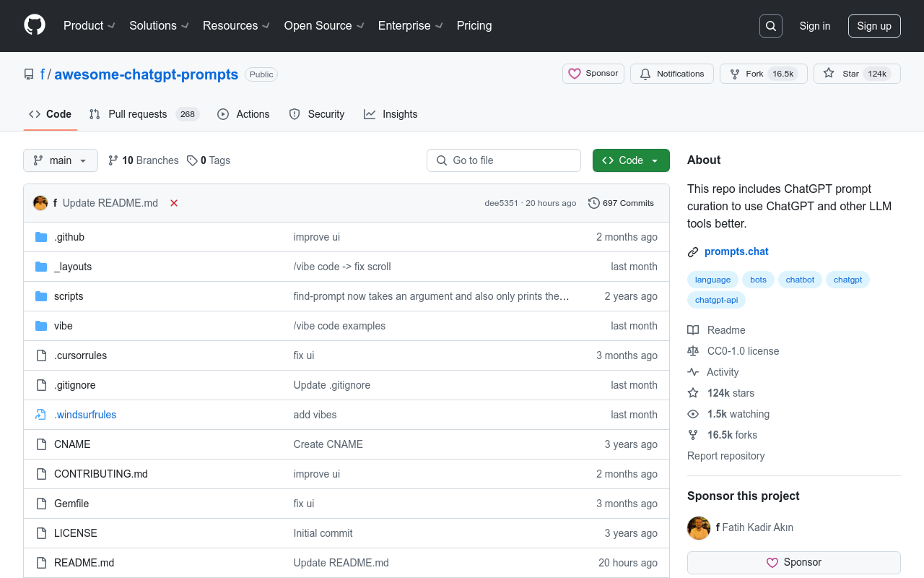The width and height of the screenshot is (924, 578).
Task: Click the heart Sponsor button at top
Action: 593,74
